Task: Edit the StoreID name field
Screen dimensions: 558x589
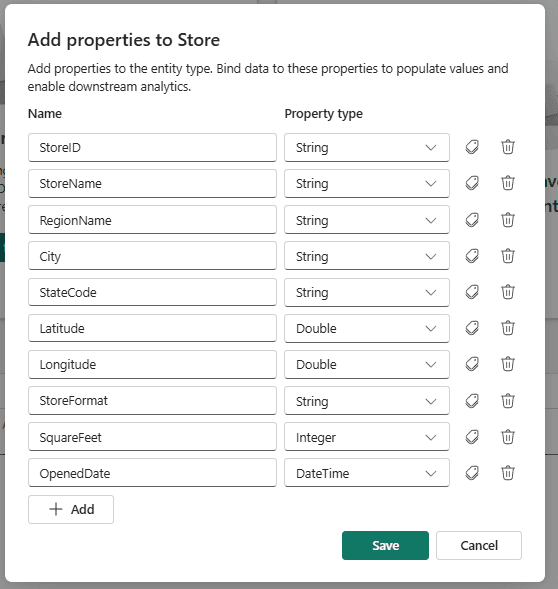Action: [152, 147]
